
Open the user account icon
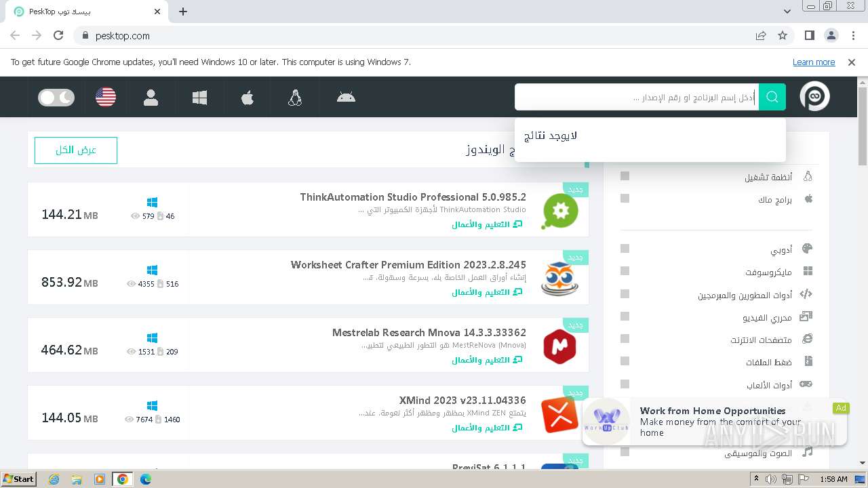click(151, 98)
